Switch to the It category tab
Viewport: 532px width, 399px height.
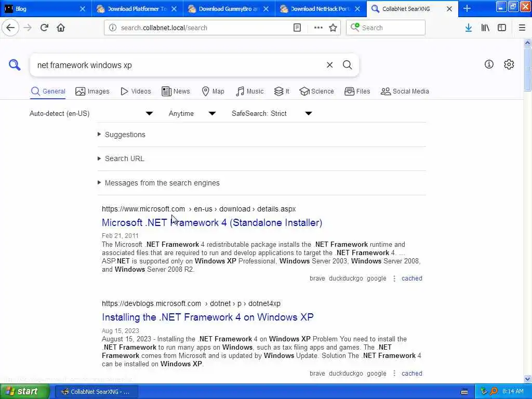[282, 91]
